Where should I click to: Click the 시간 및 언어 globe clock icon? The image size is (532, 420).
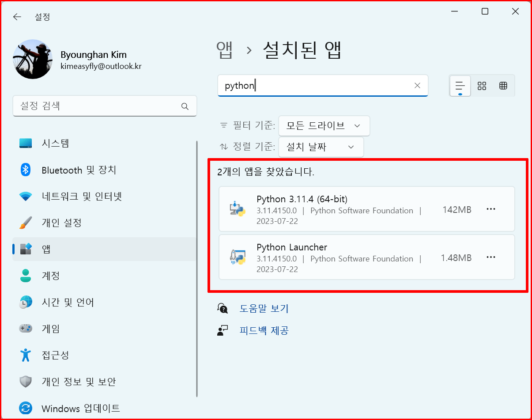pos(26,302)
